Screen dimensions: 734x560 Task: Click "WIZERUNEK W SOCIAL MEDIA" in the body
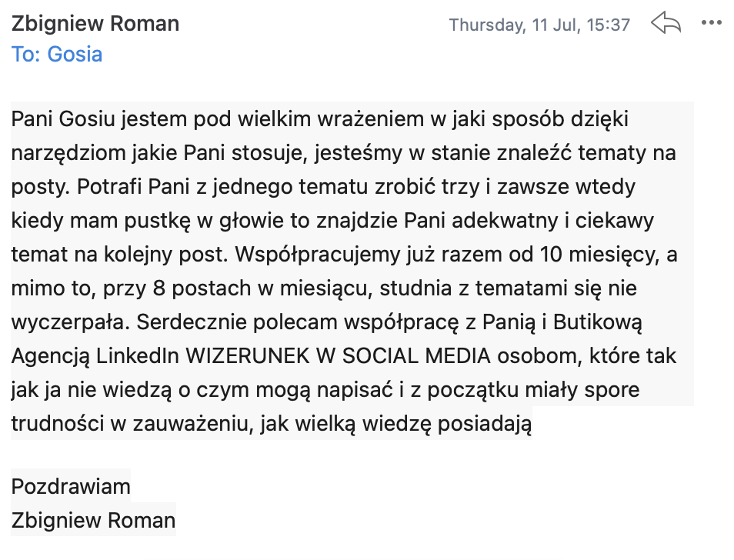tap(335, 357)
